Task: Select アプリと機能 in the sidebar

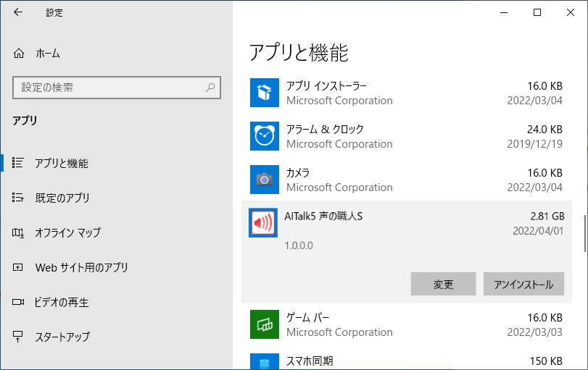Action: (x=62, y=164)
